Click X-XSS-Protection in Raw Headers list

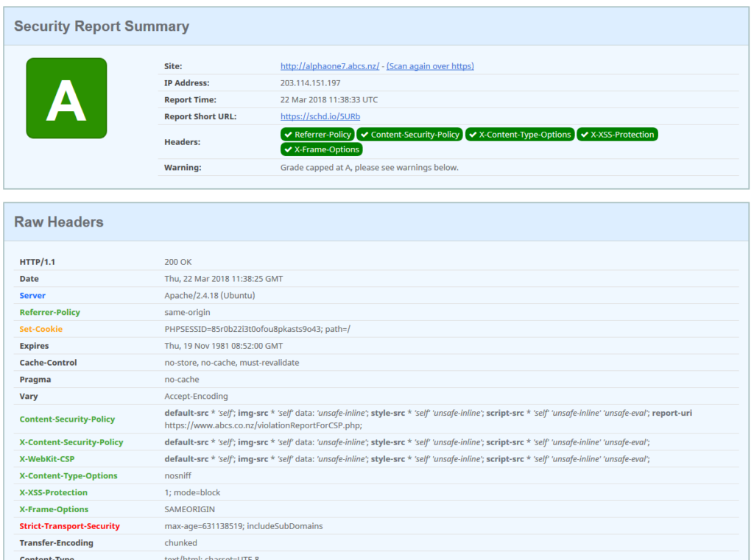pos(53,493)
